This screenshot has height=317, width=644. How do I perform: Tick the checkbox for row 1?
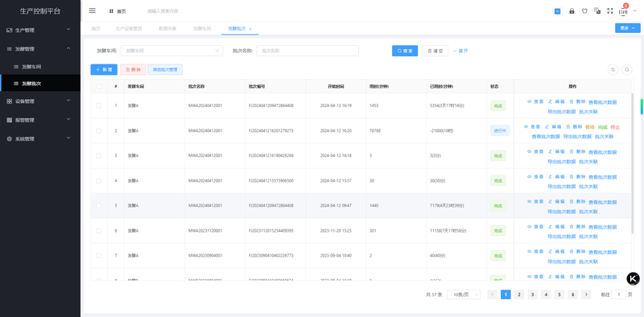coord(98,105)
